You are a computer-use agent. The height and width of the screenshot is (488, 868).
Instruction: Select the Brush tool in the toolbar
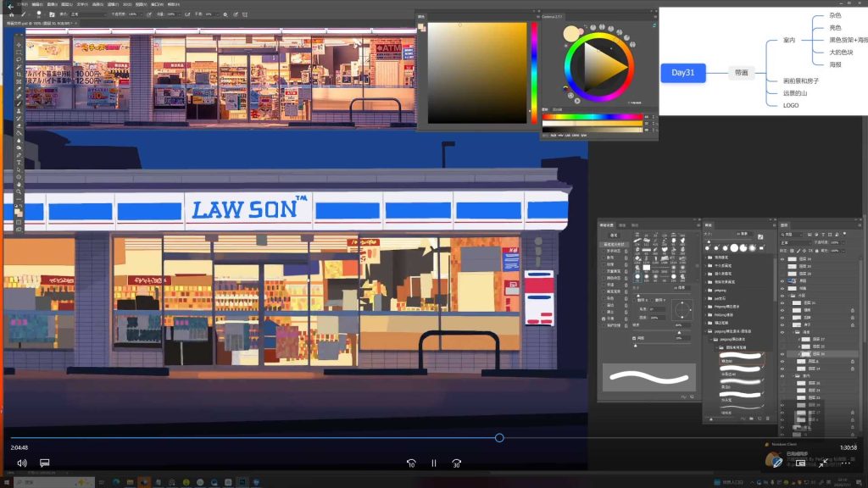[x=19, y=103]
